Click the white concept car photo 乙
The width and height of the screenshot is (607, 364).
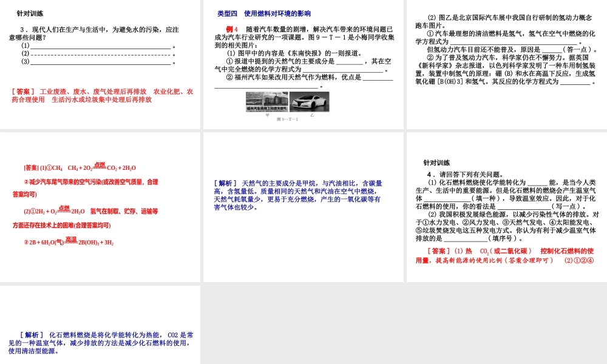tap(310, 102)
